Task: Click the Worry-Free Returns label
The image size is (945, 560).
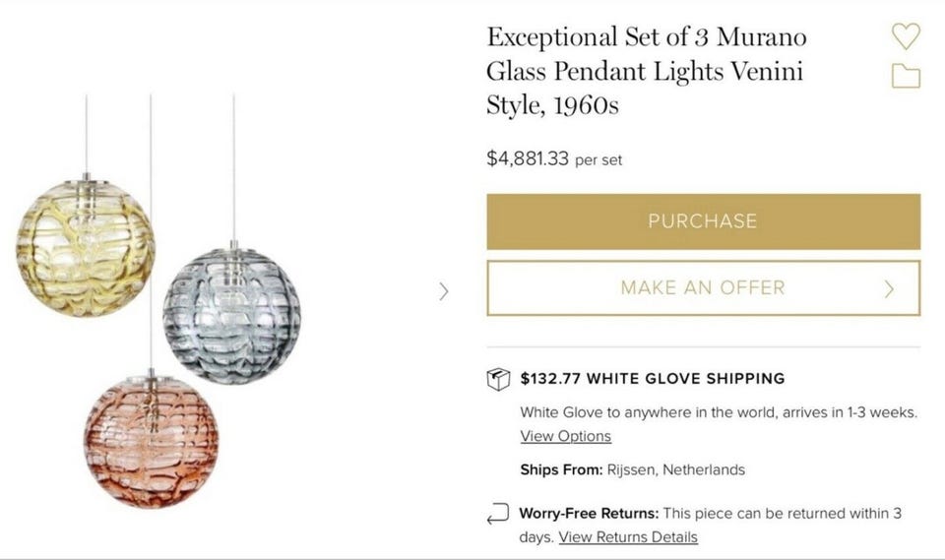Action: (x=590, y=514)
